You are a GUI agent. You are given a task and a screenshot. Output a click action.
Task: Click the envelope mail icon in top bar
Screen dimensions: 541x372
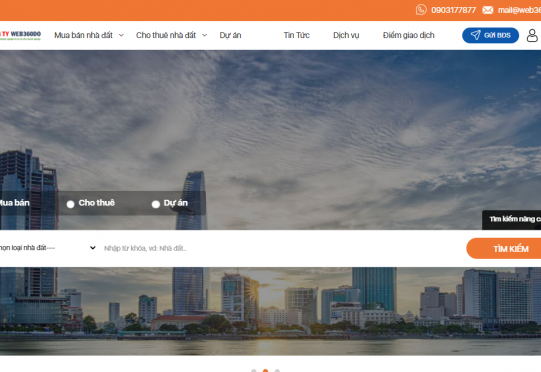488,10
